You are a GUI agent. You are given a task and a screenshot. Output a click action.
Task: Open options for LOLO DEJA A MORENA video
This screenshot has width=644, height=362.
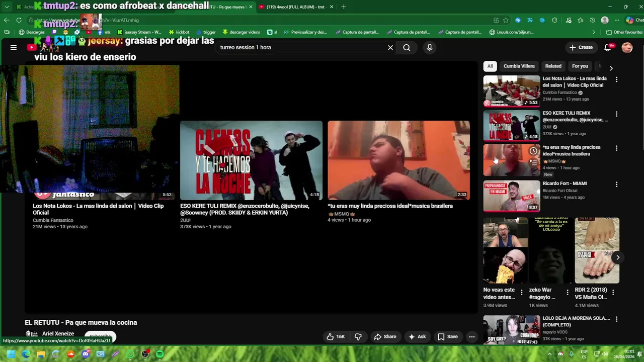click(616, 319)
